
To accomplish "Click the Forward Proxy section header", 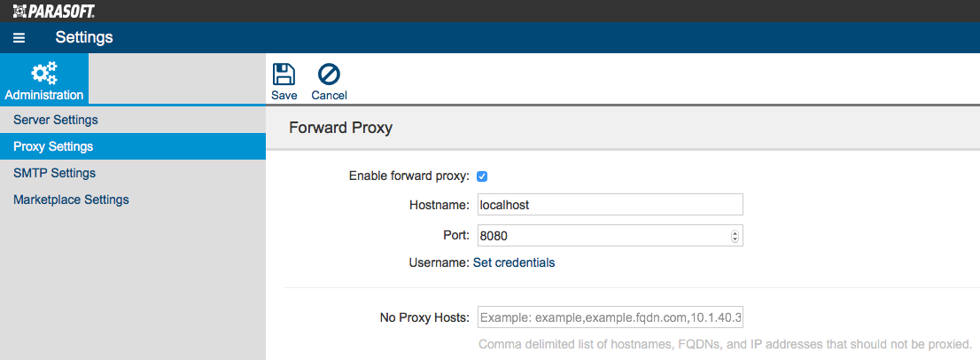I will 340,128.
